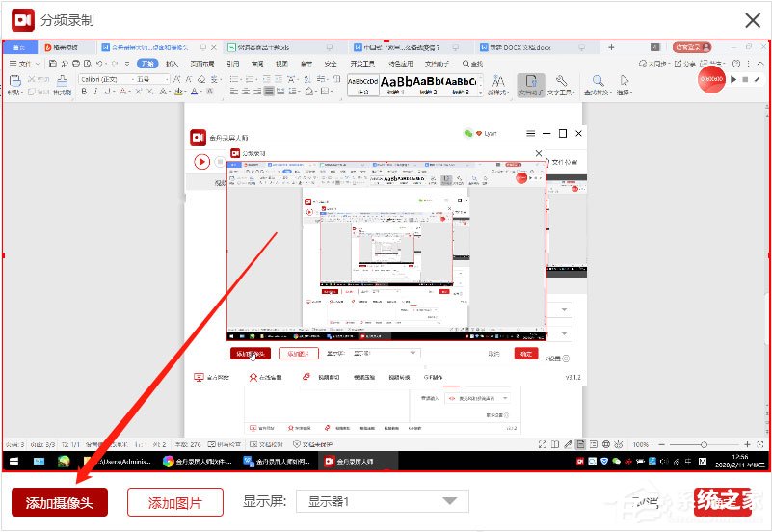The image size is (772, 532).
Task: Click the 添加图片 button
Action: [x=175, y=502]
